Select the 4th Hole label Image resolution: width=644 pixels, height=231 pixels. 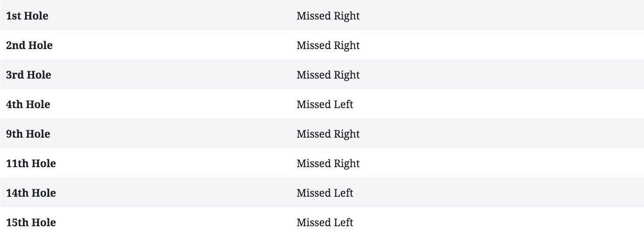pyautogui.click(x=28, y=105)
